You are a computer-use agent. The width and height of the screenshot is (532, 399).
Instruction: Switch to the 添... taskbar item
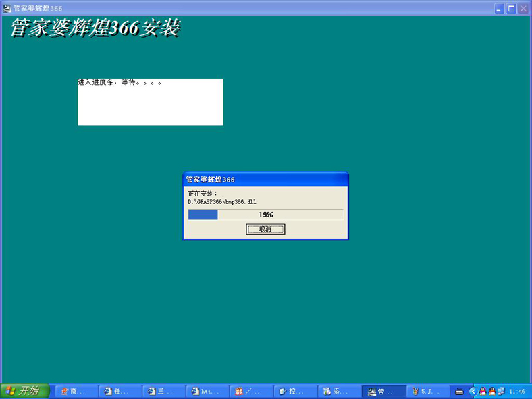[x=340, y=392]
